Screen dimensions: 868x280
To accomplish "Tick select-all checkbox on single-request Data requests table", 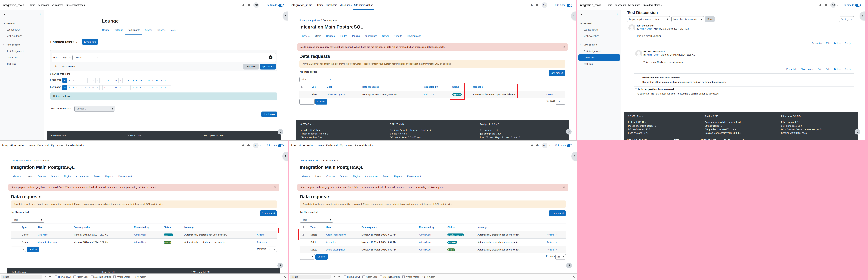I will click(302, 87).
